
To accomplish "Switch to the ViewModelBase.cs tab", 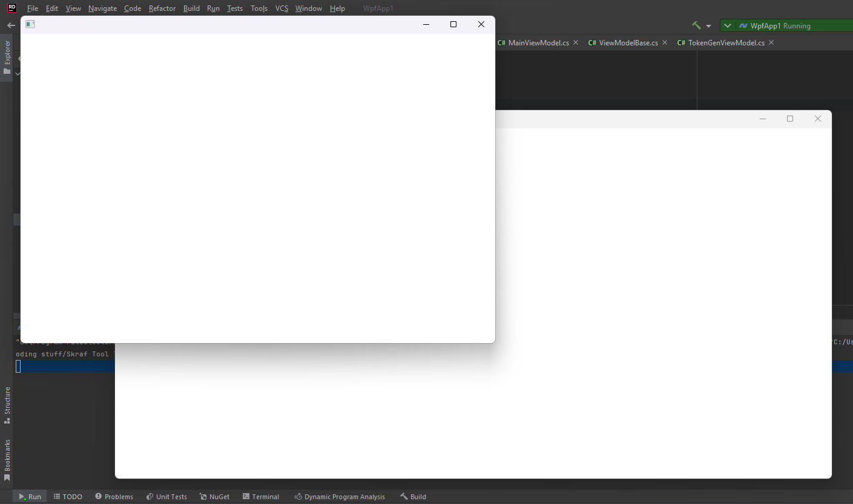I will [x=623, y=43].
